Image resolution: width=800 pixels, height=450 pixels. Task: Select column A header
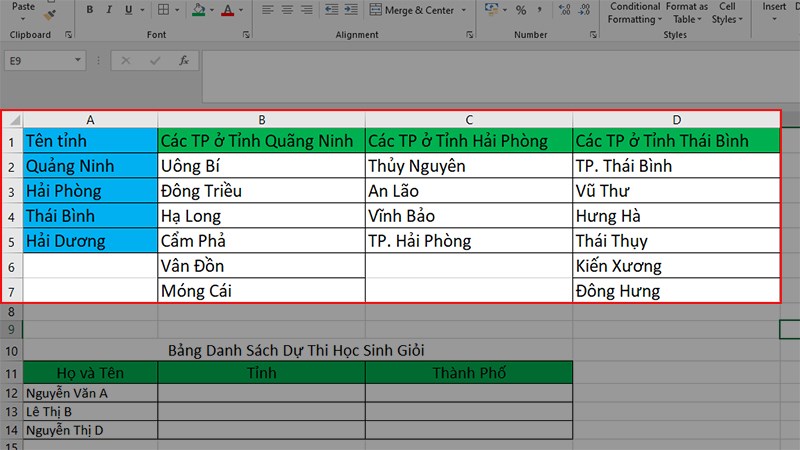[90, 120]
